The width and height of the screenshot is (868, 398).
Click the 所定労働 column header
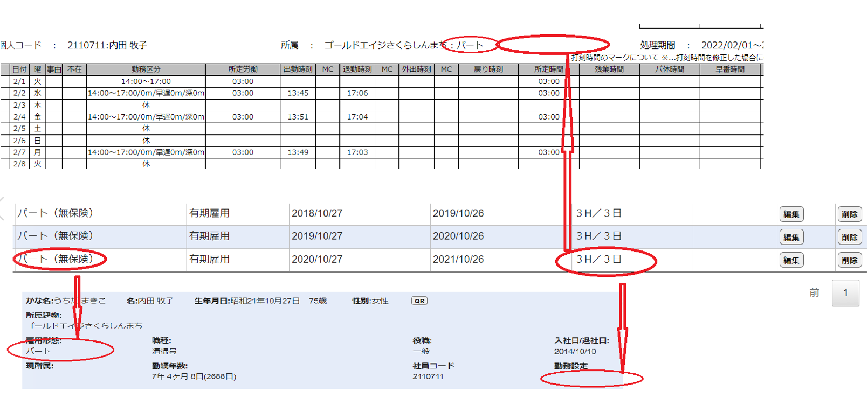tap(243, 69)
